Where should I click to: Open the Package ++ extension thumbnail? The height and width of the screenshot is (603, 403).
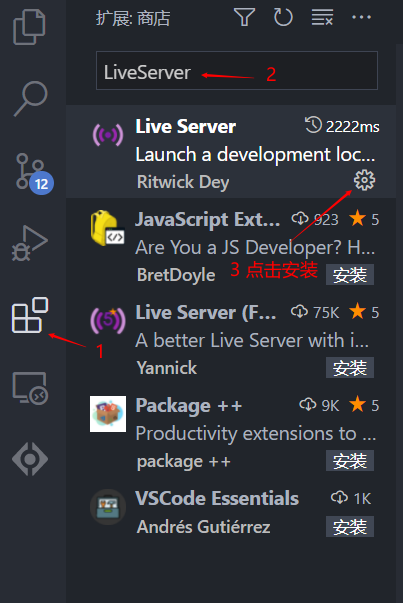(108, 414)
